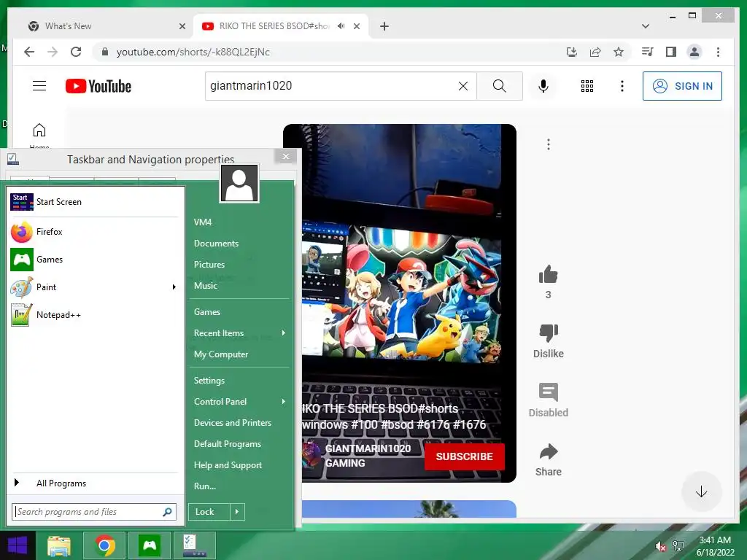The height and width of the screenshot is (560, 747).
Task: Open the Chrome tab search chevron
Action: click(645, 26)
